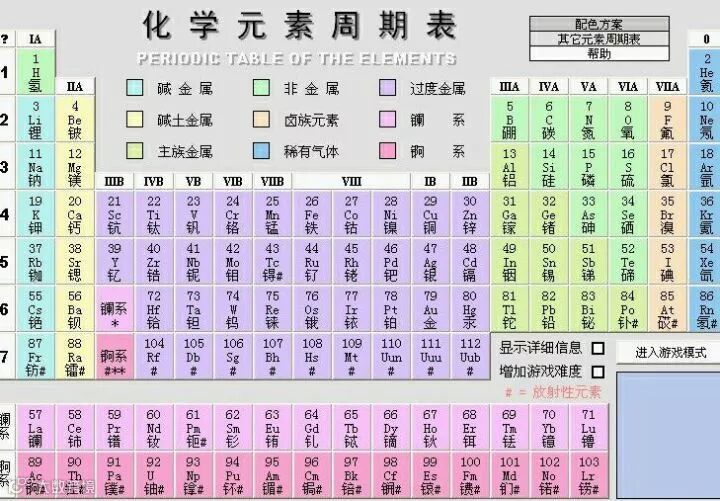
Task: Select the magnesium Mg element cell
Action: 75,167
